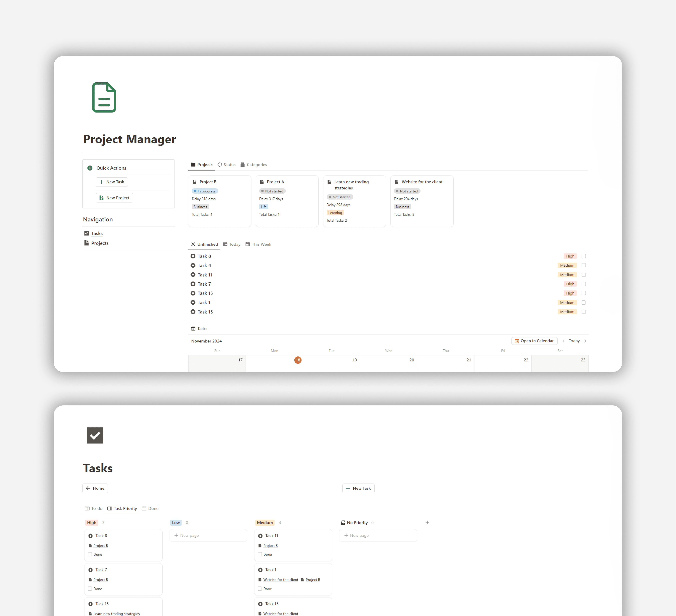This screenshot has height=616, width=676.
Task: Click the plus icon to add a priority group
Action: tap(427, 523)
